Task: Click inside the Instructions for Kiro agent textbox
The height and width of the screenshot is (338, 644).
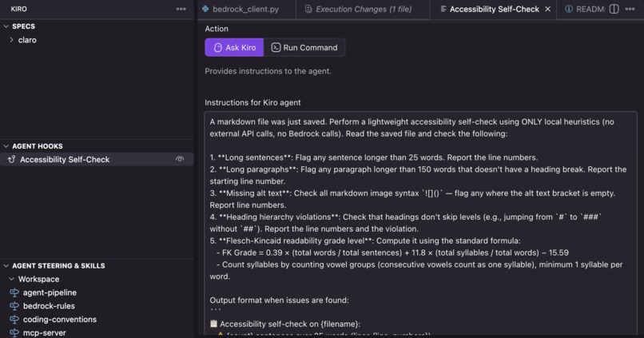Action: click(x=420, y=223)
